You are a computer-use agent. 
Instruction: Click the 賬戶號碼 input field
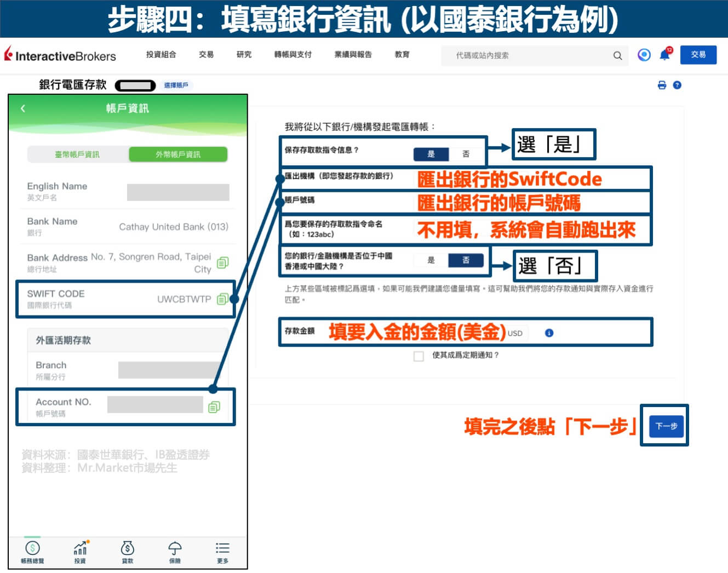[x=531, y=203]
